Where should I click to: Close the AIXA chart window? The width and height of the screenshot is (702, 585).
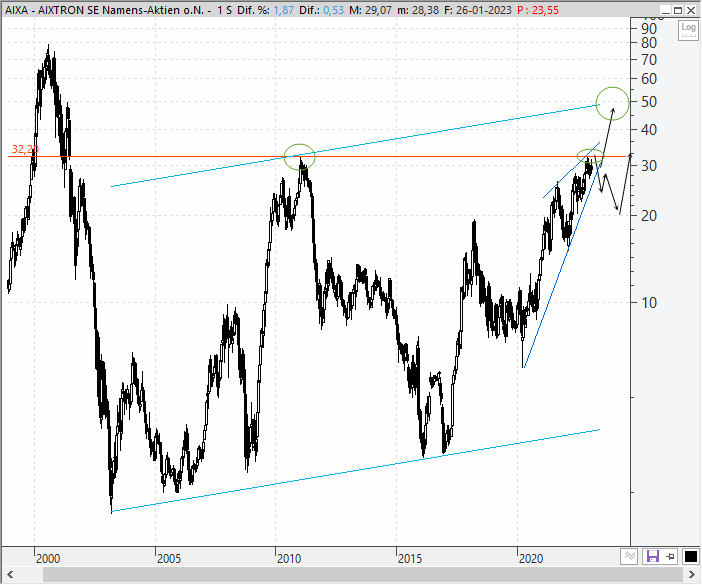pyautogui.click(x=690, y=10)
